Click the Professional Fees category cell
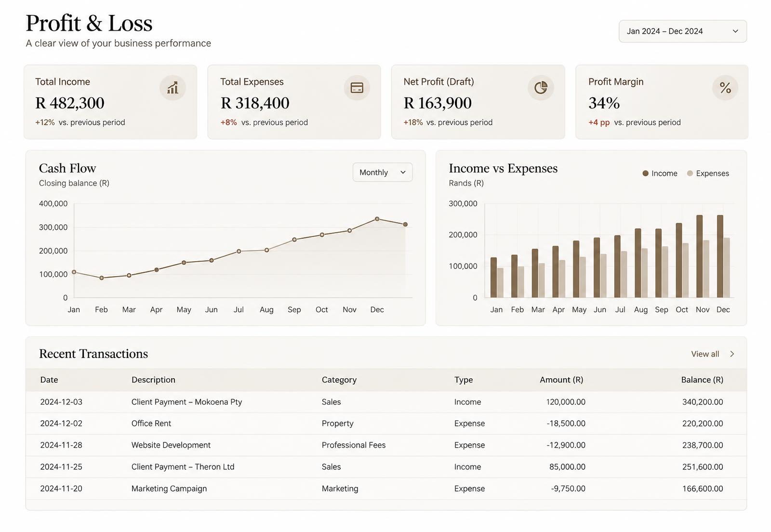Image resolution: width=771 pixels, height=532 pixels. [x=354, y=445]
